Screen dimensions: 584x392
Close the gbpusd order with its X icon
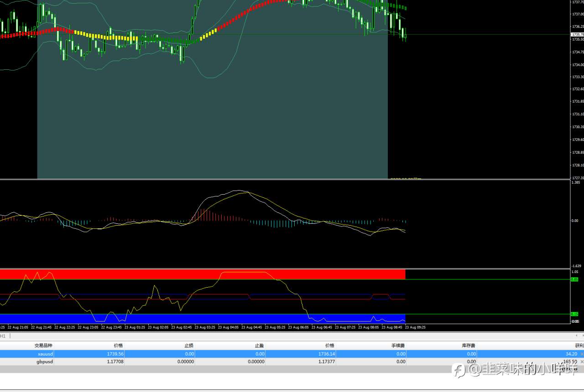click(x=581, y=361)
